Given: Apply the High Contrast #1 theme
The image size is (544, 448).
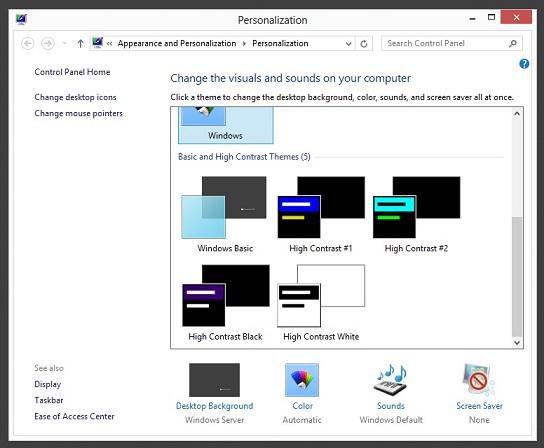Looking at the screenshot, I should pyautogui.click(x=321, y=214).
